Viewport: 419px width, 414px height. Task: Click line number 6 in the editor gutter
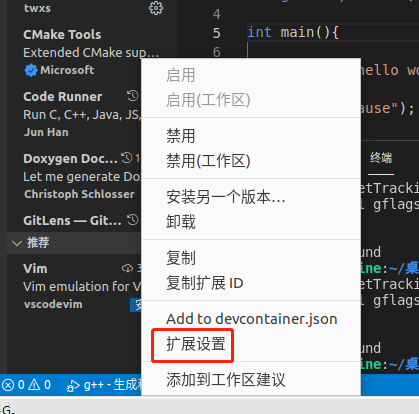pyautogui.click(x=217, y=52)
